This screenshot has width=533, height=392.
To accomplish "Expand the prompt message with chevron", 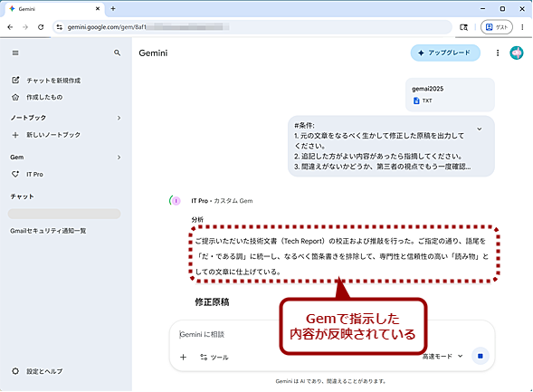I will 480,129.
